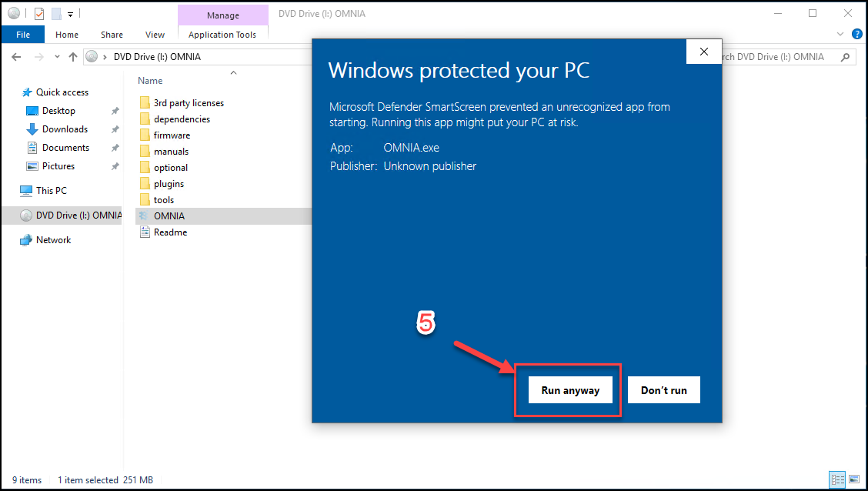Click the forward navigation arrow
This screenshot has width=868, height=491.
click(x=38, y=56)
